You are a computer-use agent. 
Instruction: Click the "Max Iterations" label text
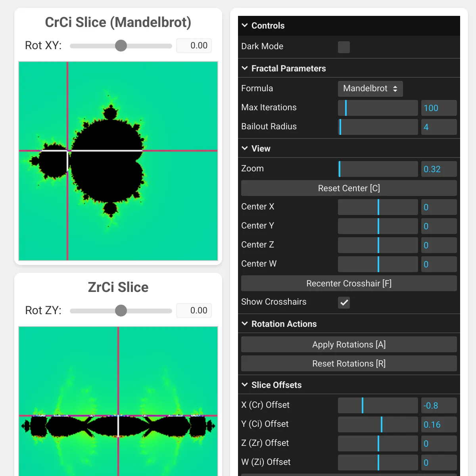pyautogui.click(x=269, y=107)
